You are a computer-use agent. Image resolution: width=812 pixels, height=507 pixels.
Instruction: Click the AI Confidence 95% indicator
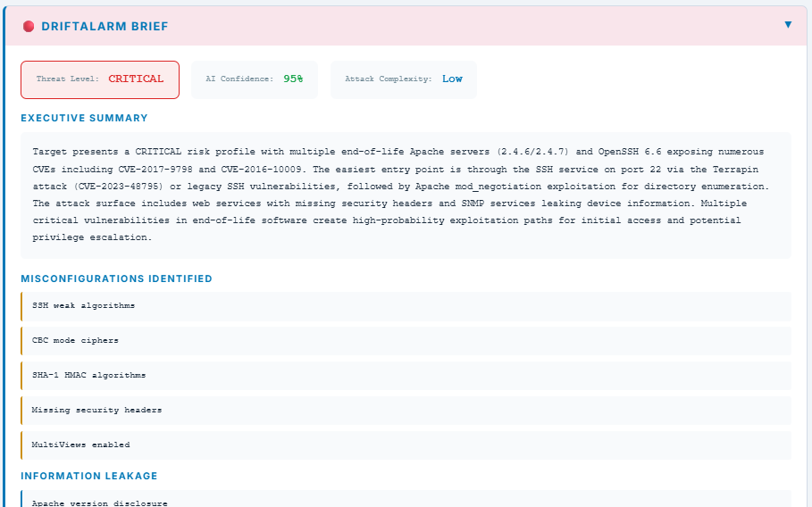254,79
